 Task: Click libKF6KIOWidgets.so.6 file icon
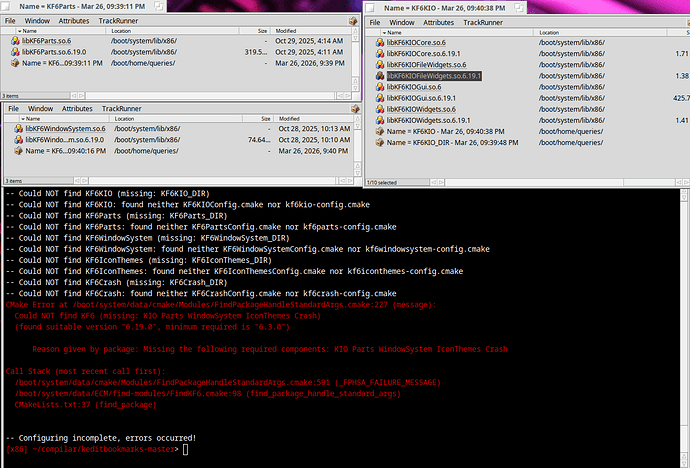pyautogui.click(x=380, y=109)
